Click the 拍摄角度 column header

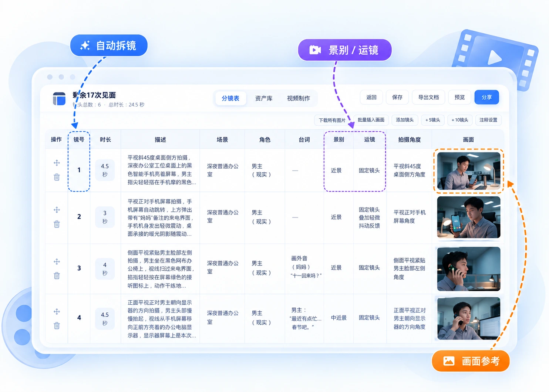(409, 139)
